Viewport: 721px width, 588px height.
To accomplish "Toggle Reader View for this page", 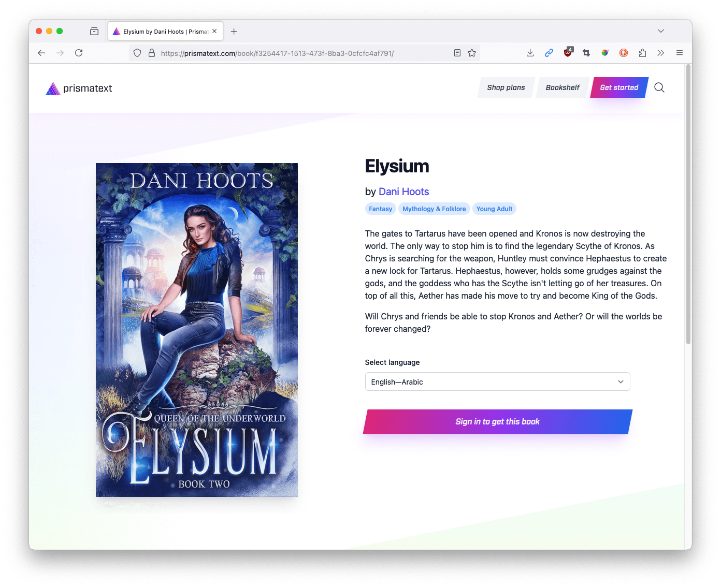I will [x=457, y=52].
